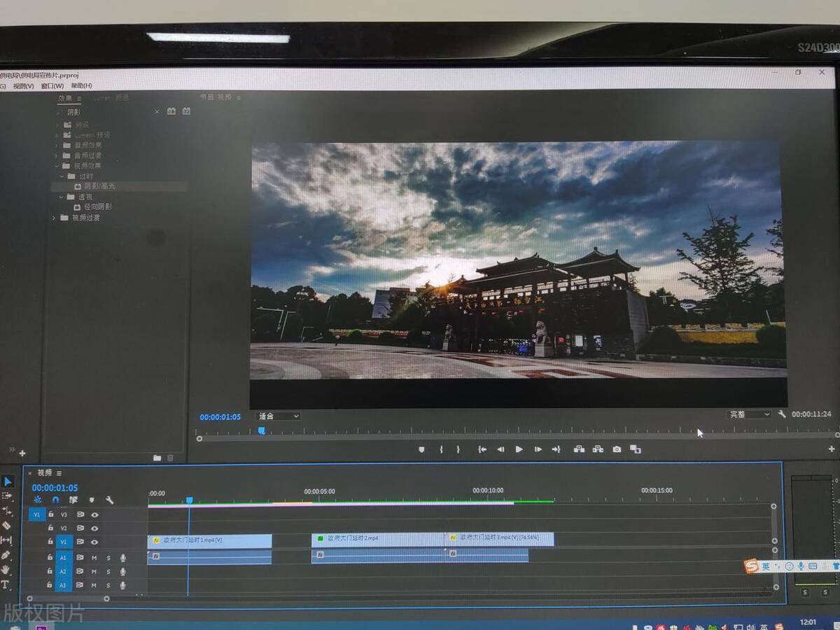
Task: Toggle timeline Snap magnet icon
Action: pyautogui.click(x=55, y=500)
